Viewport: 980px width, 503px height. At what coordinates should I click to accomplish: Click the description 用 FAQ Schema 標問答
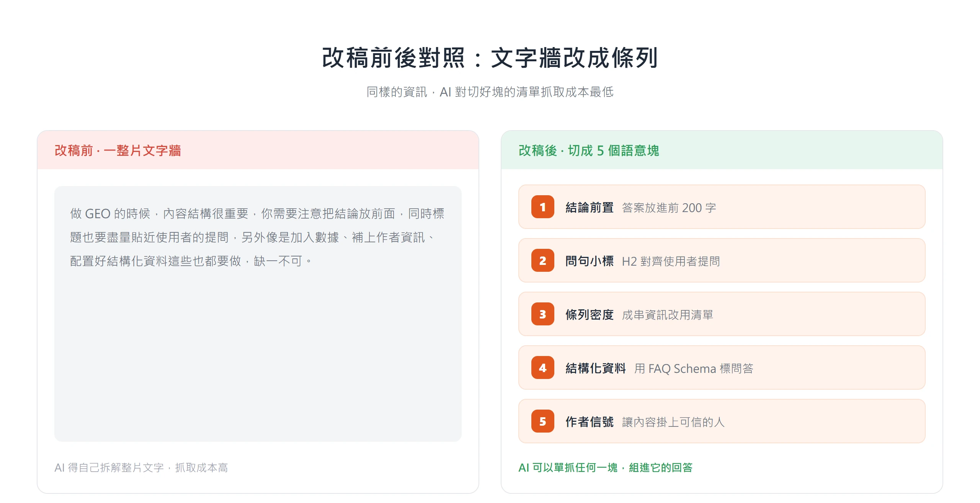click(694, 369)
